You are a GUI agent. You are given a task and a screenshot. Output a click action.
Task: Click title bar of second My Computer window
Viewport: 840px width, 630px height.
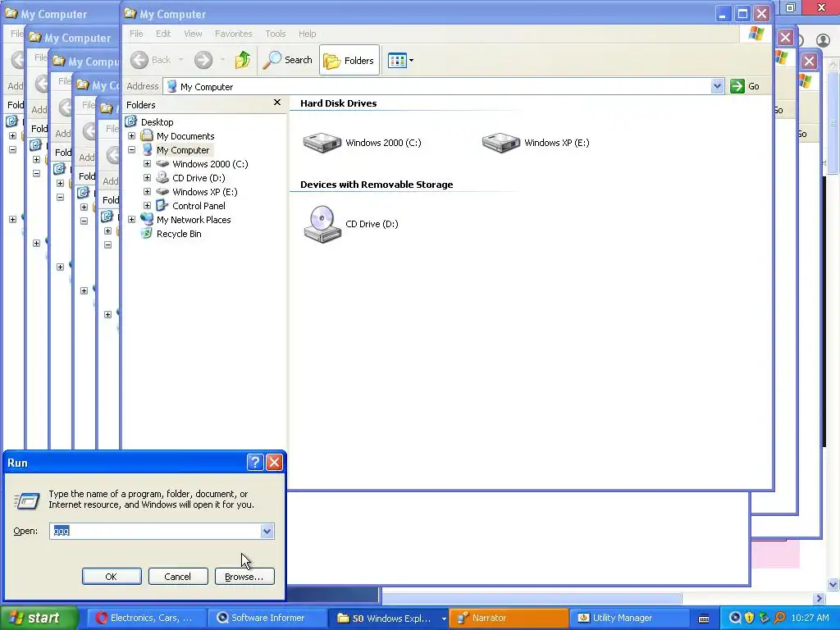tap(72, 38)
